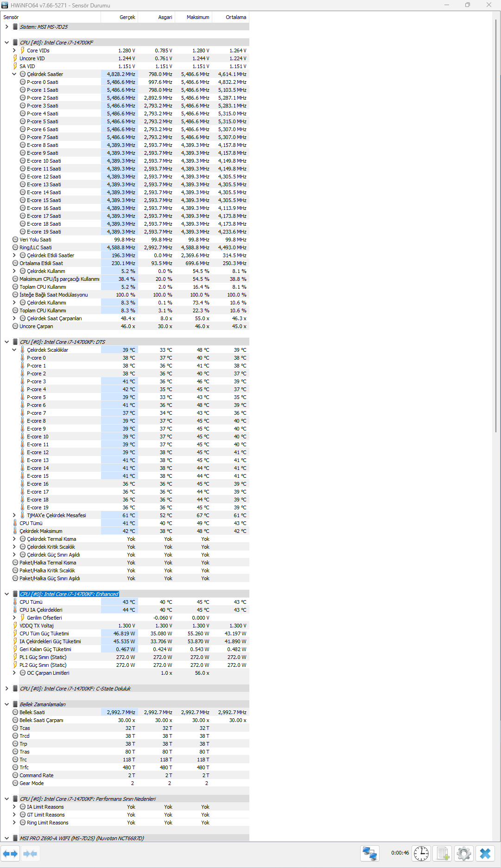Click the circle icon beside Veri Yolu Saati
501x868 pixels.
coord(15,240)
